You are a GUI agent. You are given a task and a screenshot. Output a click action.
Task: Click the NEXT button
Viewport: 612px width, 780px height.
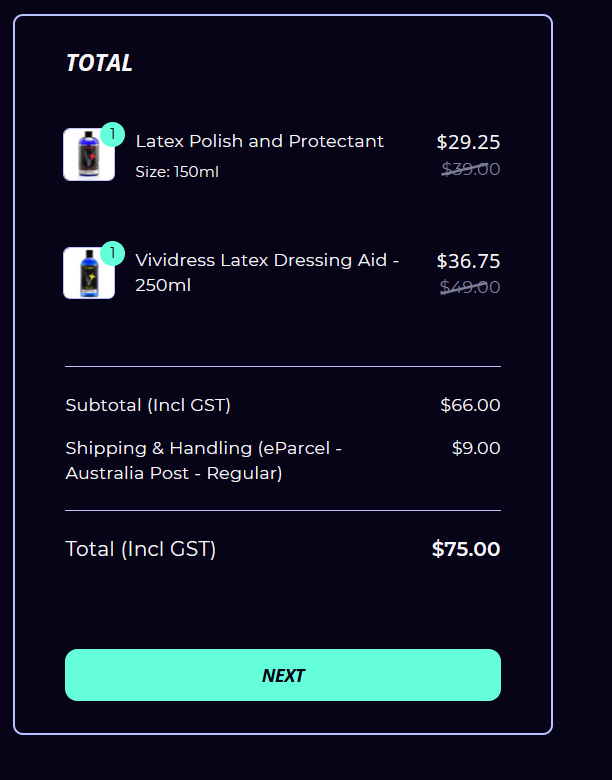click(283, 675)
